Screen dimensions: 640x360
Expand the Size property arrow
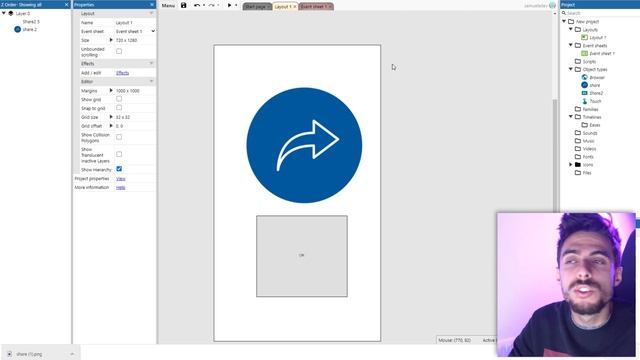pyautogui.click(x=111, y=40)
